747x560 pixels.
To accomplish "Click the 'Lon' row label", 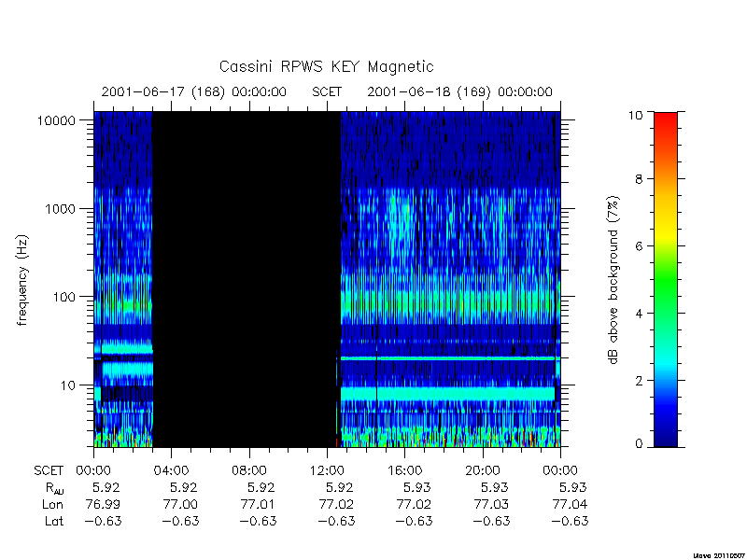I will pyautogui.click(x=52, y=504).
